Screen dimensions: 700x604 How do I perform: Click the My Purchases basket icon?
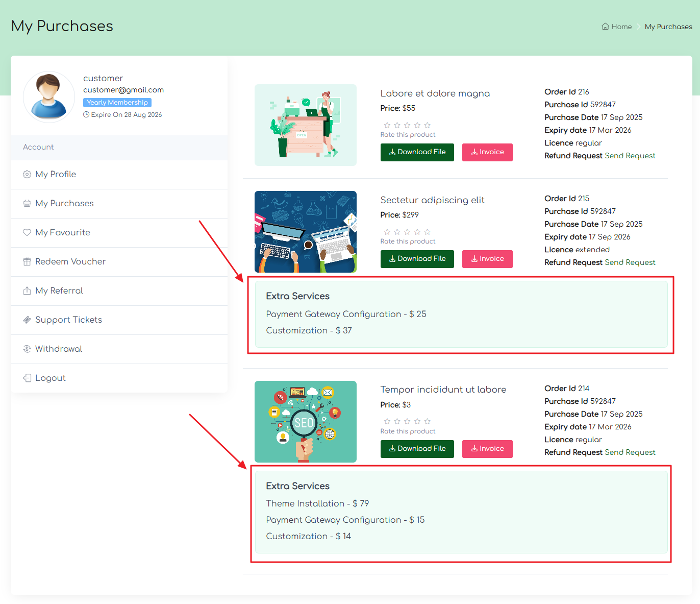(27, 204)
